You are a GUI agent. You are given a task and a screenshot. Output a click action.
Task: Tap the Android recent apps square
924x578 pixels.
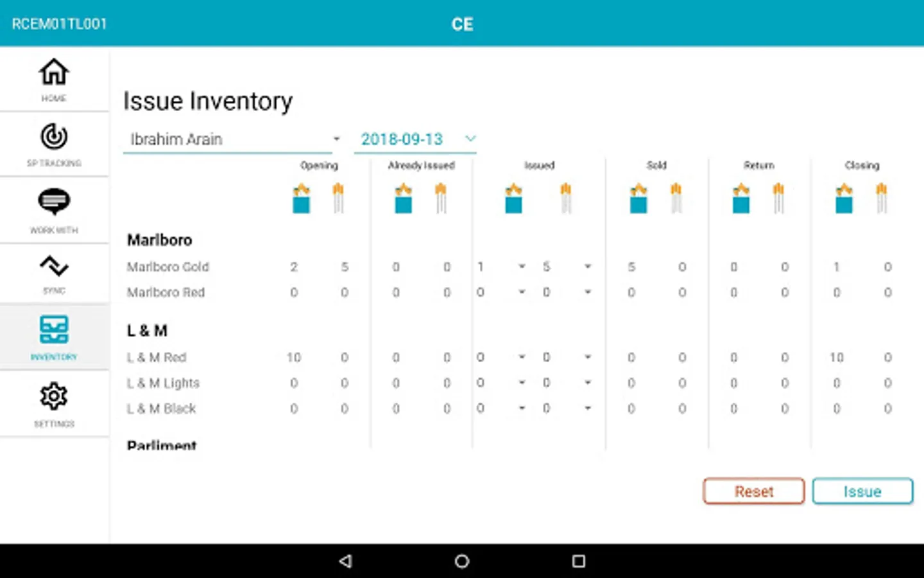point(579,561)
